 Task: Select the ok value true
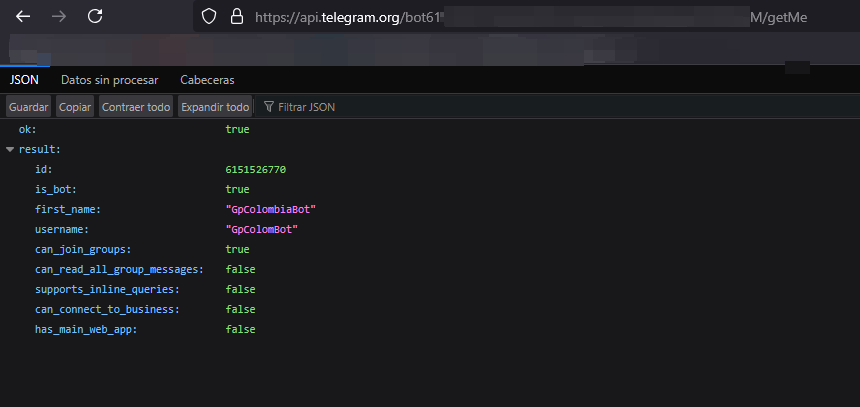237,129
